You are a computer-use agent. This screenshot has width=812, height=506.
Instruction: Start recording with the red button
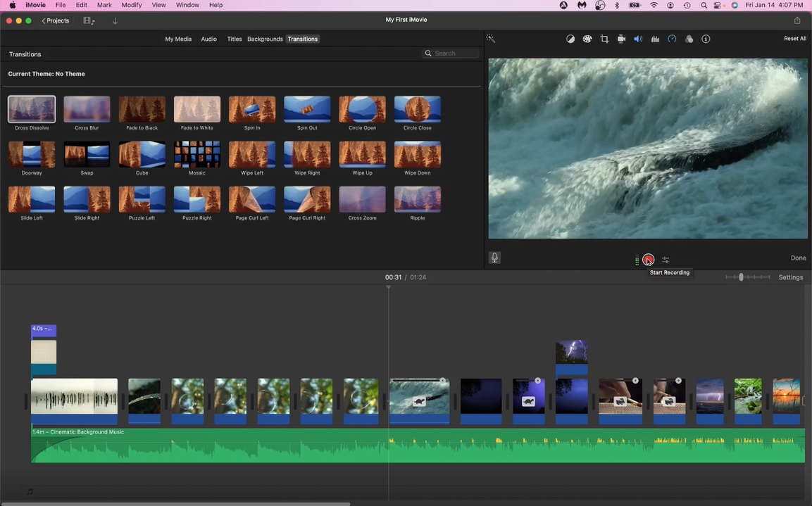[x=649, y=260]
